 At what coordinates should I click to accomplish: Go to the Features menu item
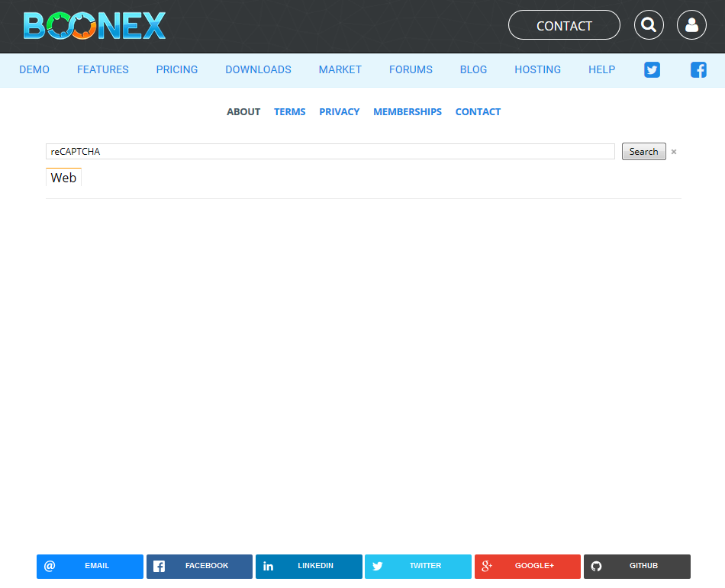103,69
